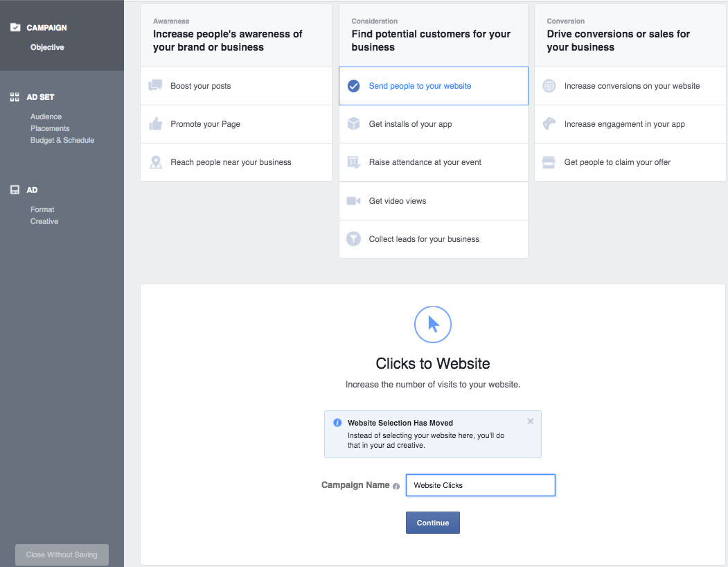Click the Awareness column heading
This screenshot has width=728, height=567.
pos(171,21)
